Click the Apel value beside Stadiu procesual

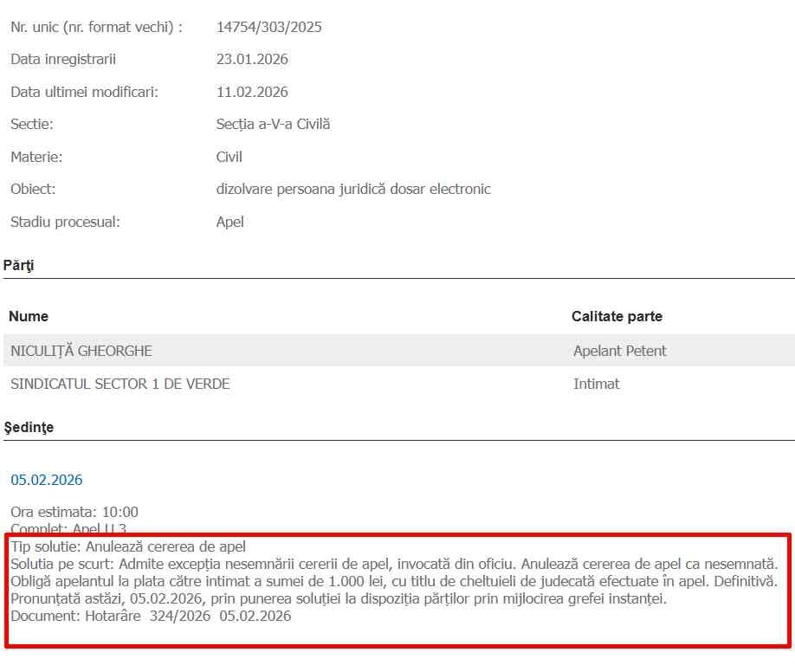tap(229, 222)
